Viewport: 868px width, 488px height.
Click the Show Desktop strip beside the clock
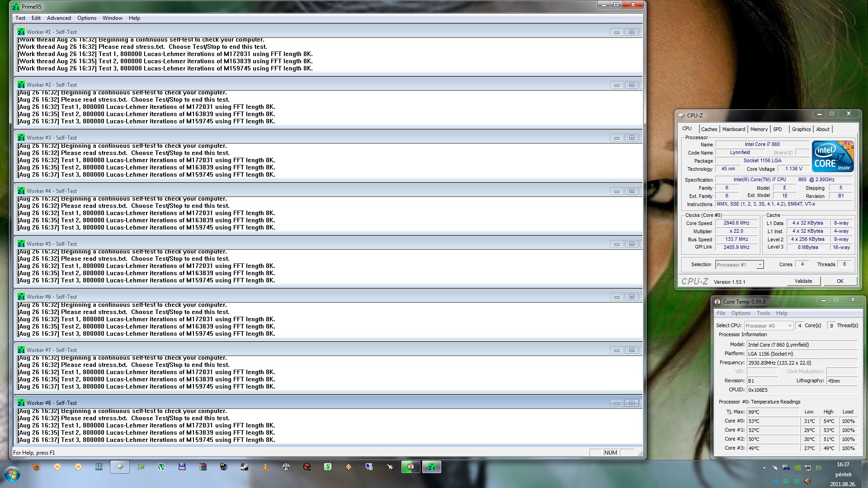(x=864, y=474)
